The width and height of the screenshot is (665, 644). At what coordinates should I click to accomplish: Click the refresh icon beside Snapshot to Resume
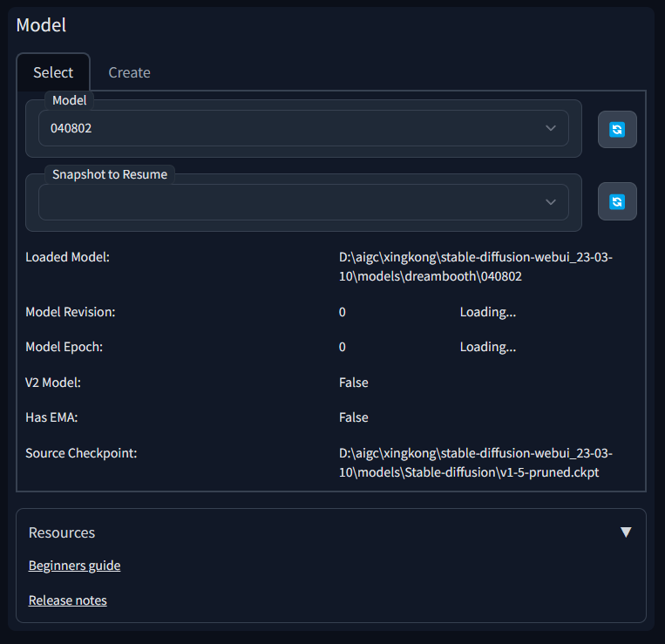617,202
